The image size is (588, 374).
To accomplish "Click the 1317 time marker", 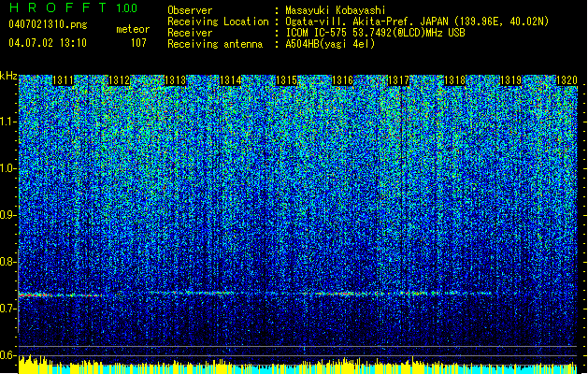I will (398, 80).
